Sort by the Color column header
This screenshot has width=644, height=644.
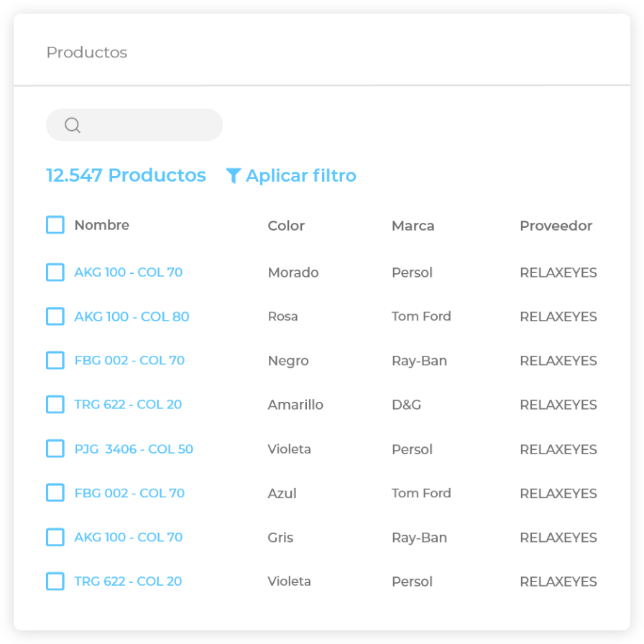pyautogui.click(x=286, y=226)
